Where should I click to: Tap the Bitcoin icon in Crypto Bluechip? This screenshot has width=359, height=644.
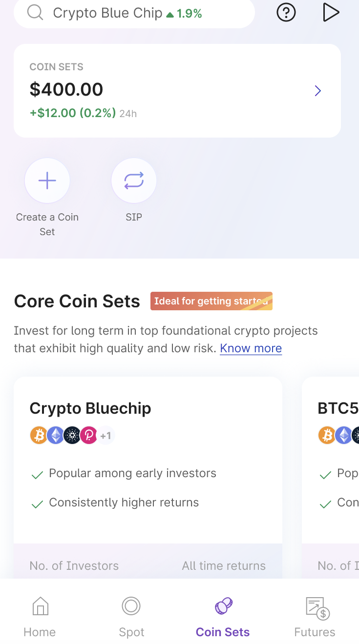[39, 435]
